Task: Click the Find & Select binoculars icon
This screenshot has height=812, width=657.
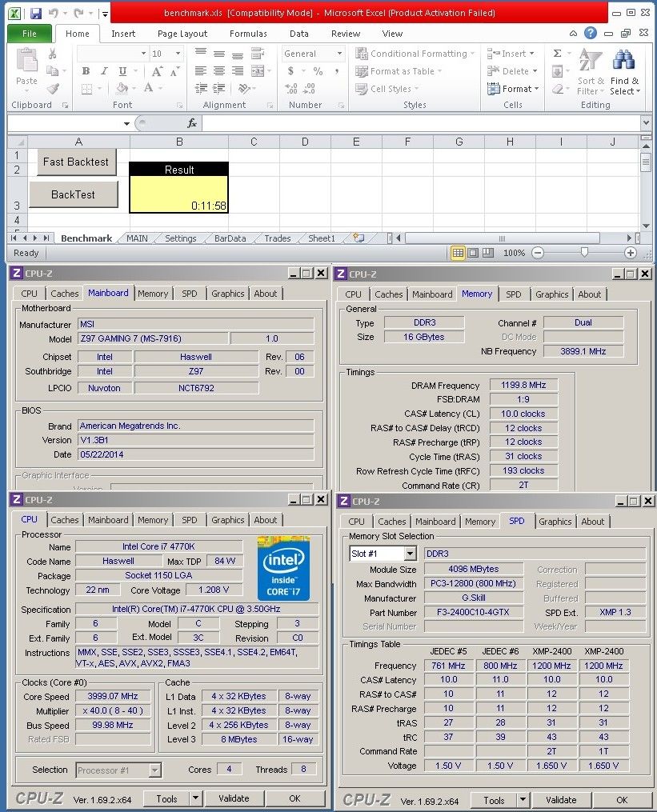Action: pyautogui.click(x=623, y=61)
